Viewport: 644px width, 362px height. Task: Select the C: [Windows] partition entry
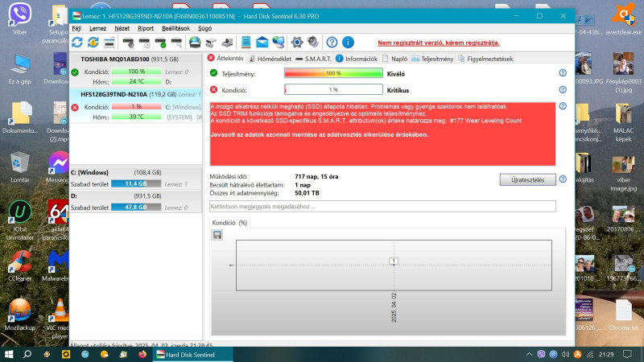point(136,178)
